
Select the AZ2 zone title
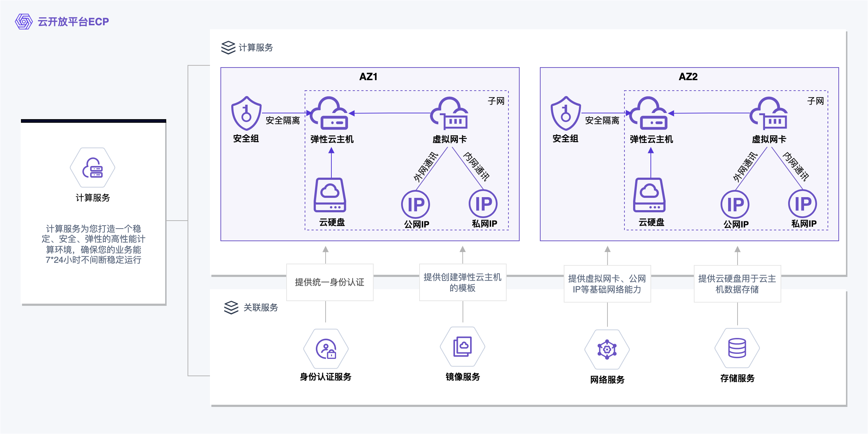tap(688, 77)
